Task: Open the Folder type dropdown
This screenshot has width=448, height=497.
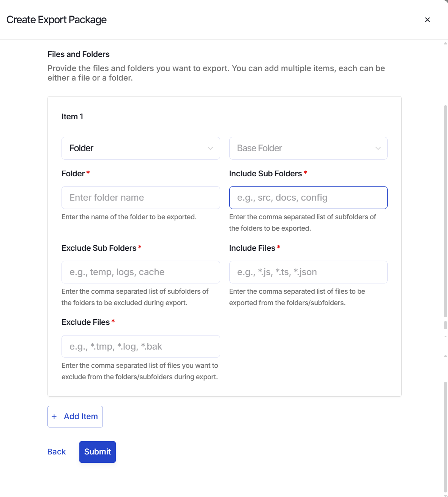Action: [x=140, y=148]
